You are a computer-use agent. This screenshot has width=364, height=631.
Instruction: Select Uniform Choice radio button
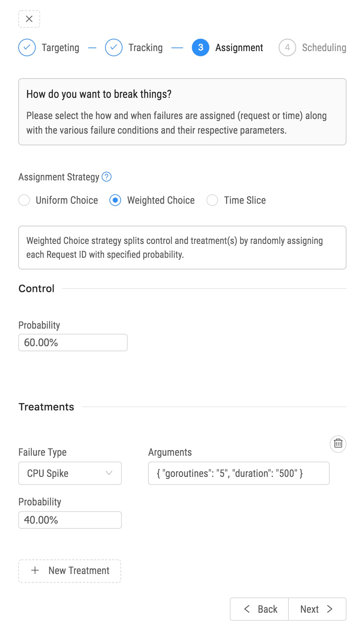point(24,200)
